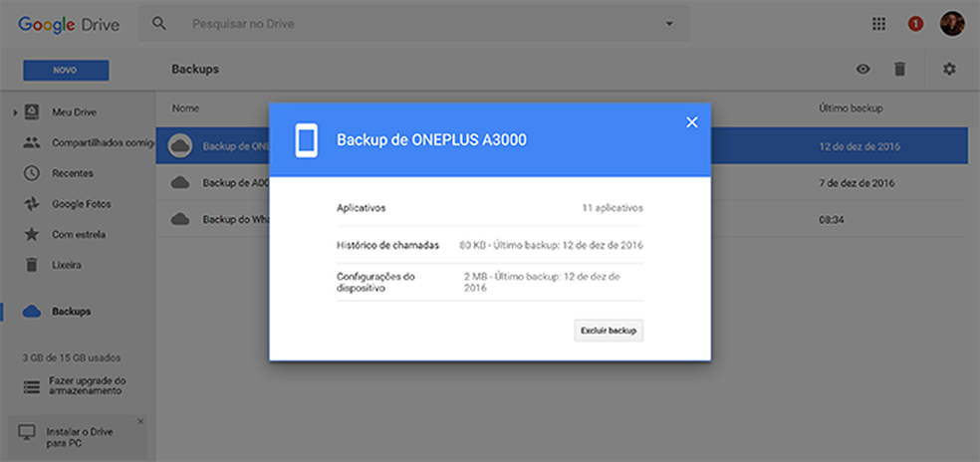
Task: Click the Histórico de chamadas label
Action: 388,245
